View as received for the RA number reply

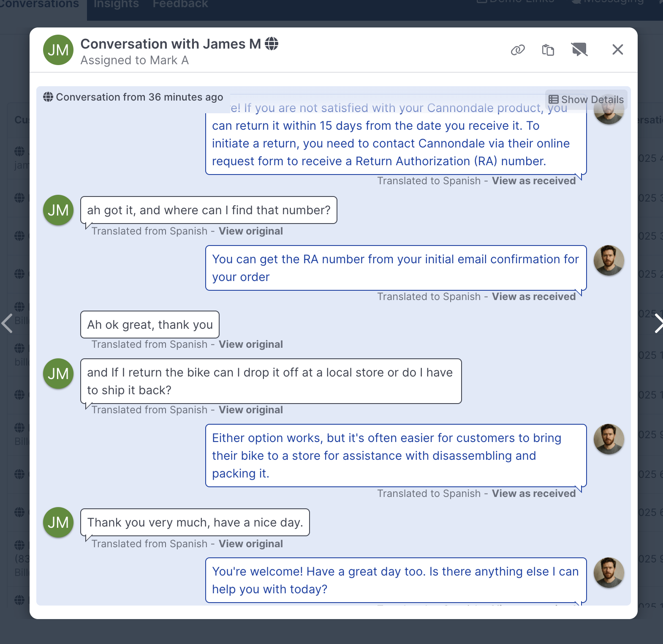point(534,297)
